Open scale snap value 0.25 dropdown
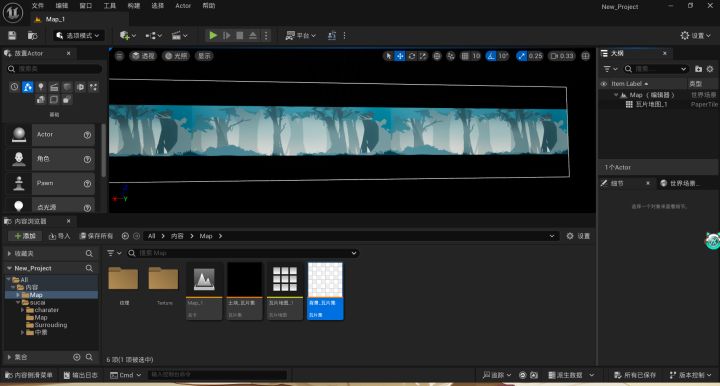 point(535,56)
